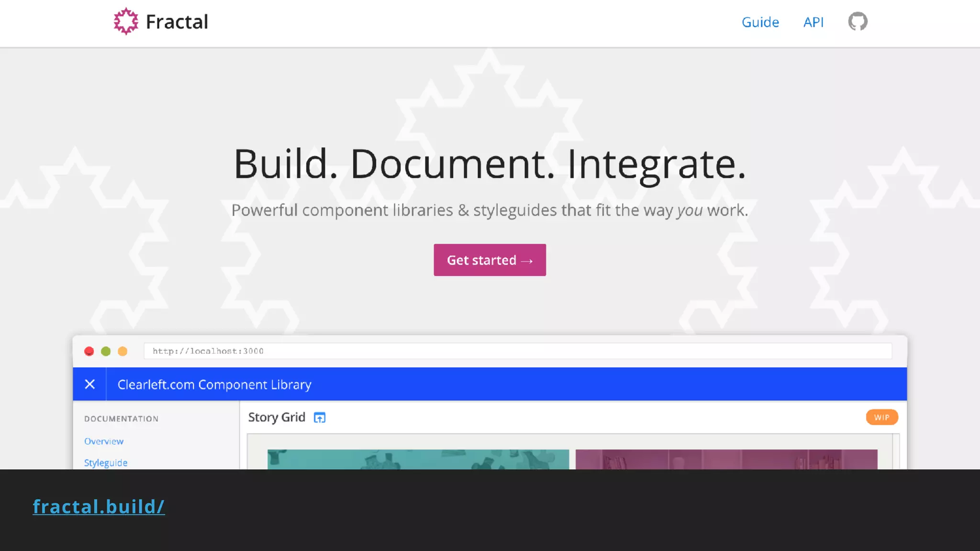This screenshot has width=980, height=551.
Task: Click the magenta story grid thumbnail
Action: pyautogui.click(x=726, y=459)
